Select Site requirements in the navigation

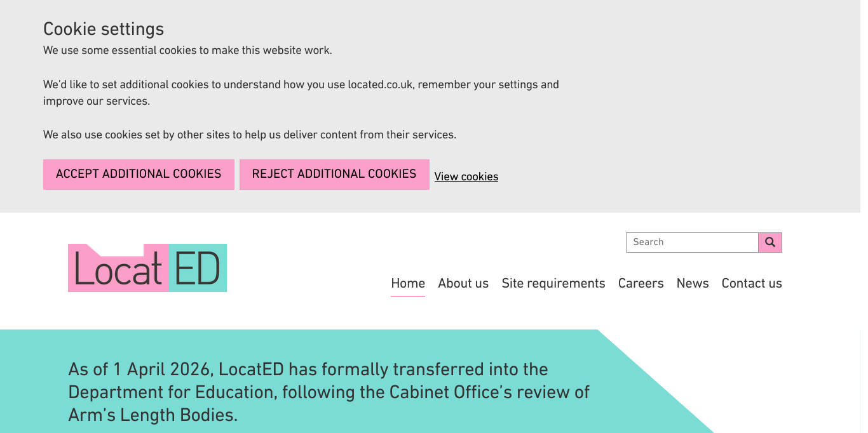[x=553, y=283]
